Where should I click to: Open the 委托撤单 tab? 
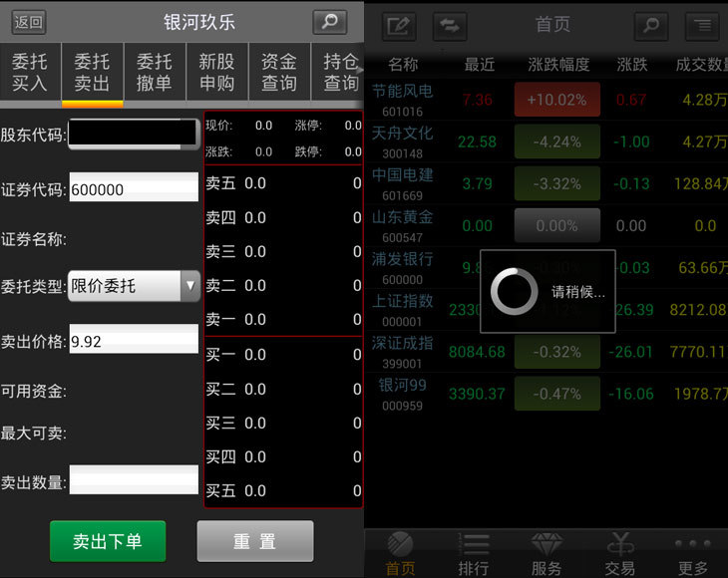point(155,72)
